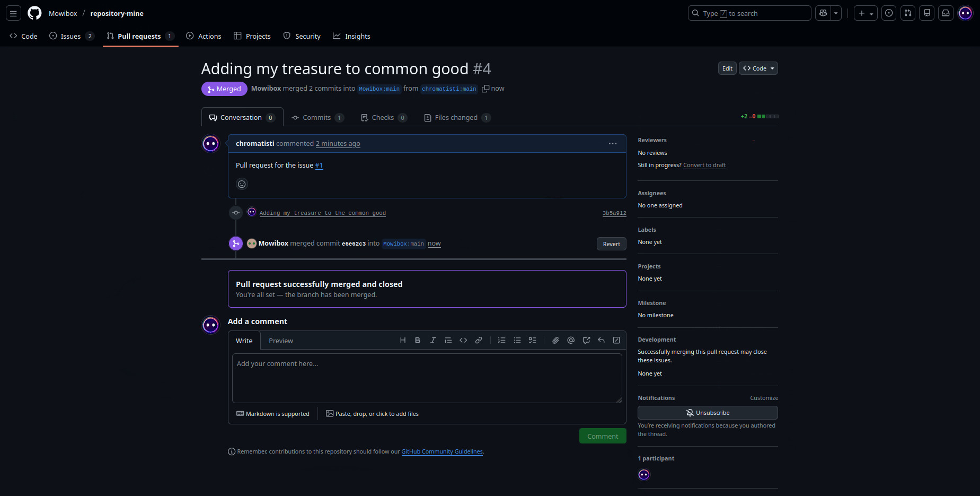Insert a link using the link icon
980x496 pixels.
coord(479,341)
